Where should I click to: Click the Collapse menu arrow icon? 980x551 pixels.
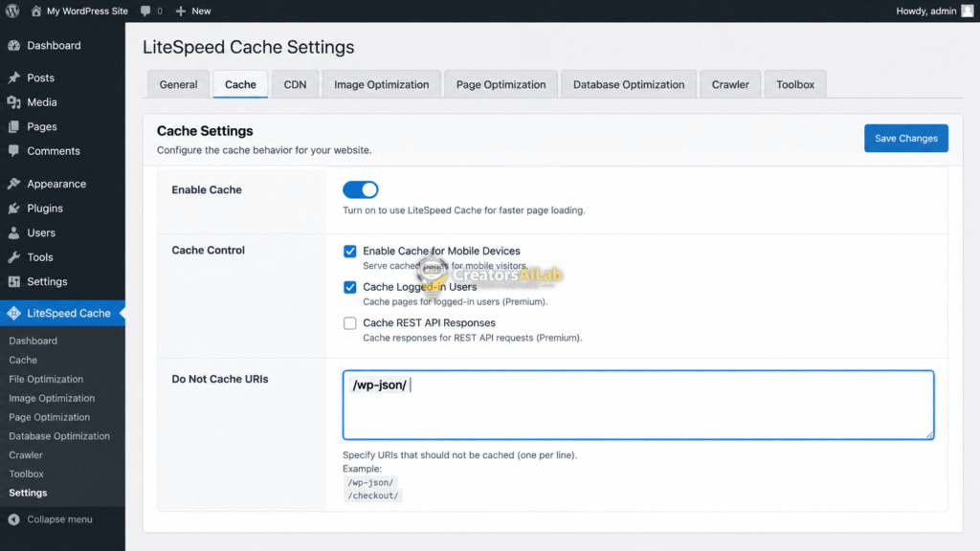click(13, 519)
